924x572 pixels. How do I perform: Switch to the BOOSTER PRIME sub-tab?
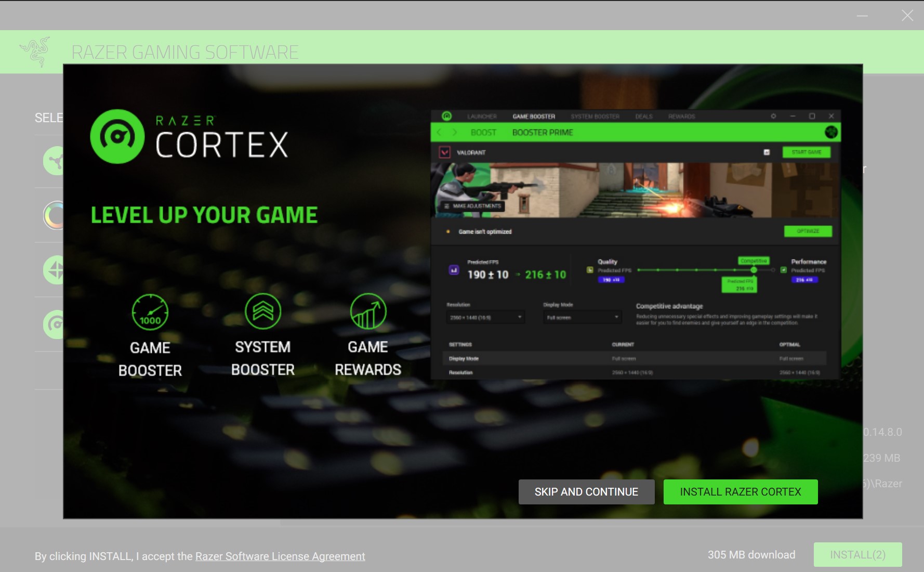543,133
